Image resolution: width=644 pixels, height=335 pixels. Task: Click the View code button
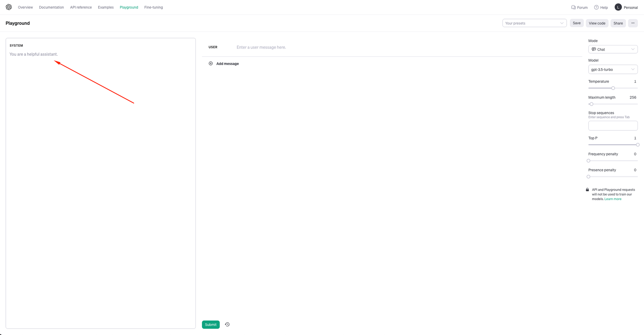597,23
